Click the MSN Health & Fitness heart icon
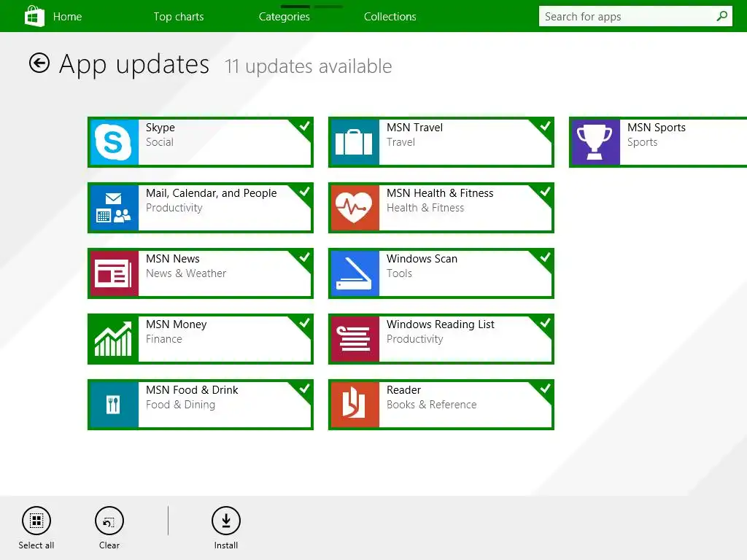This screenshot has height=560, width=747. [x=355, y=208]
